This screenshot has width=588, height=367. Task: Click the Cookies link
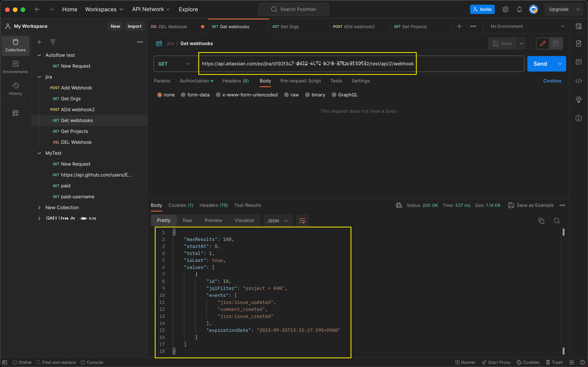click(552, 81)
